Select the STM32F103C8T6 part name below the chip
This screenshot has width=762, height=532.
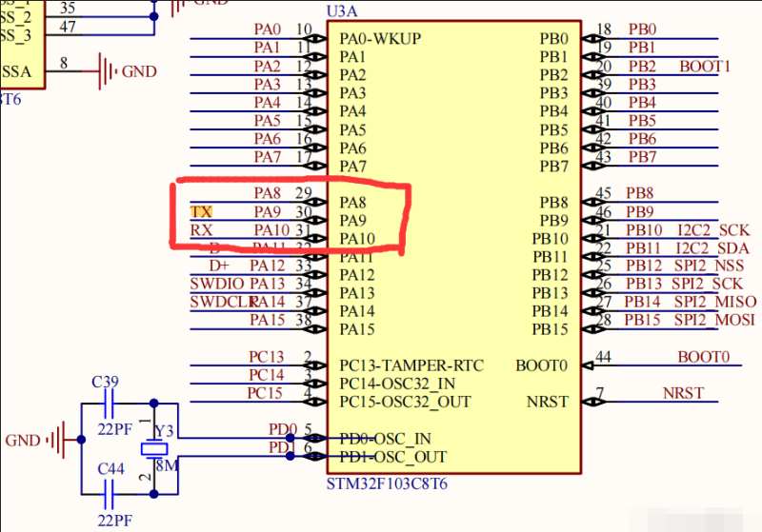pyautogui.click(x=387, y=484)
